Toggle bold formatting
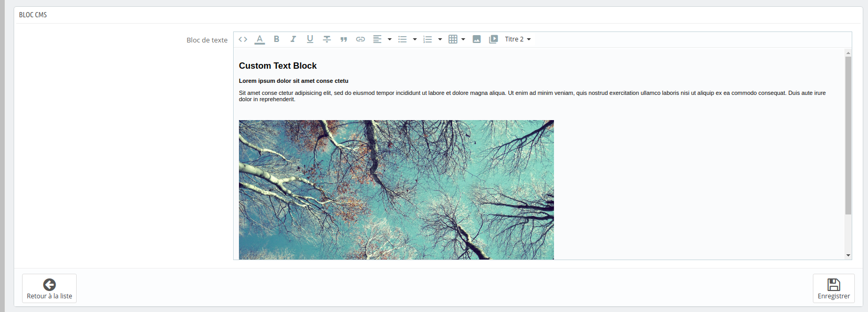The image size is (868, 312). (276, 39)
